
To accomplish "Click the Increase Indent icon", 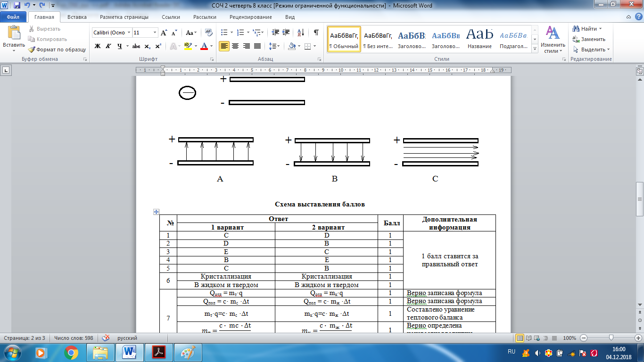I will click(286, 33).
